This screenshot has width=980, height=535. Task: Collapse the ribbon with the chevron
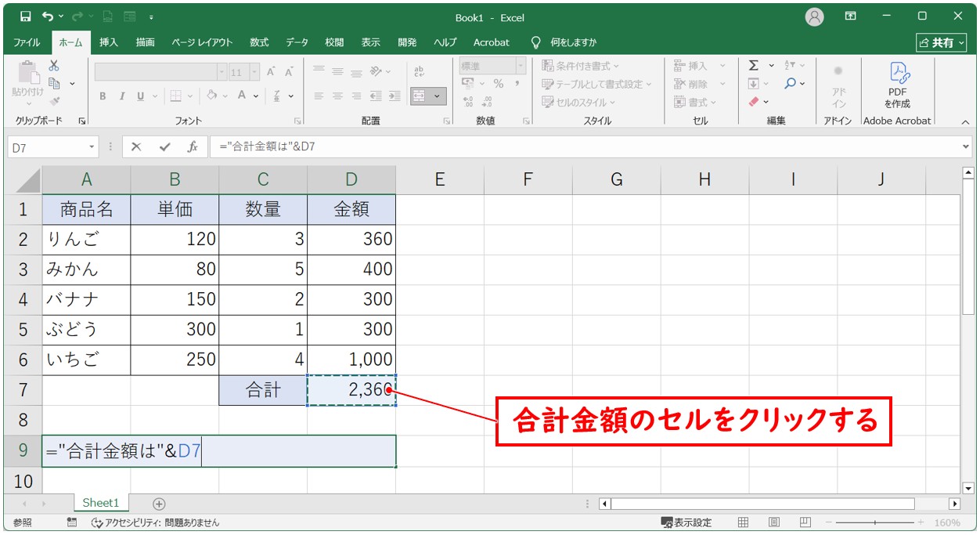964,122
